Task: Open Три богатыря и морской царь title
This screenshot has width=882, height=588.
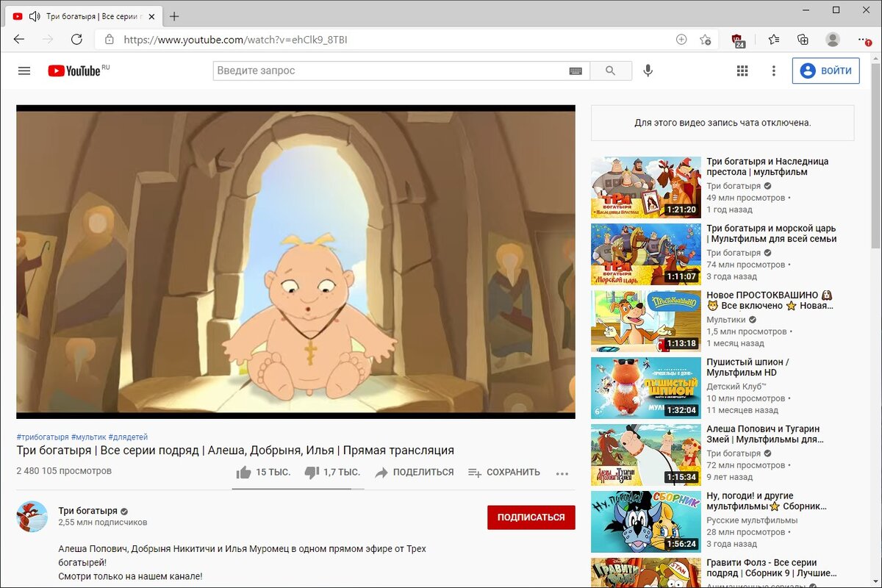Action: 772,234
